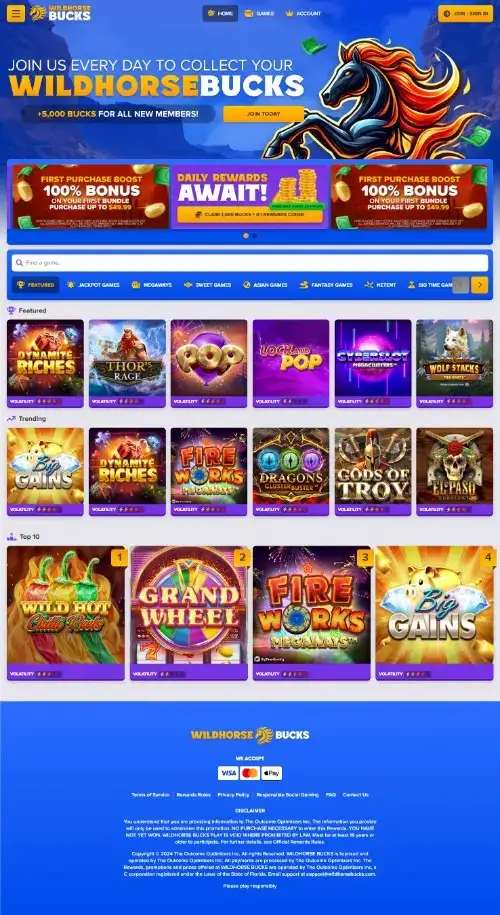
Task: Click the Join Today button
Action: 263,114
